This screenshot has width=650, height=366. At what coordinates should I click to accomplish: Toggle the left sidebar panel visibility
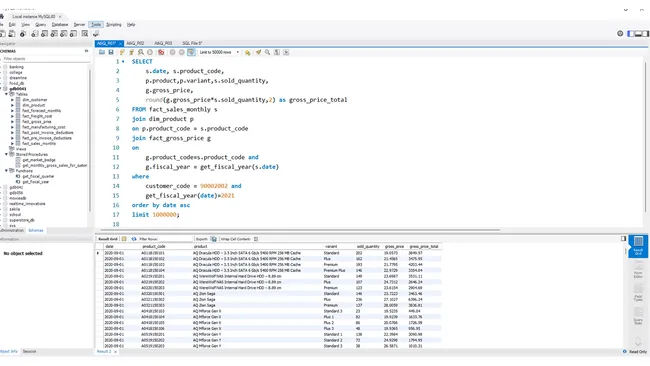pos(631,34)
